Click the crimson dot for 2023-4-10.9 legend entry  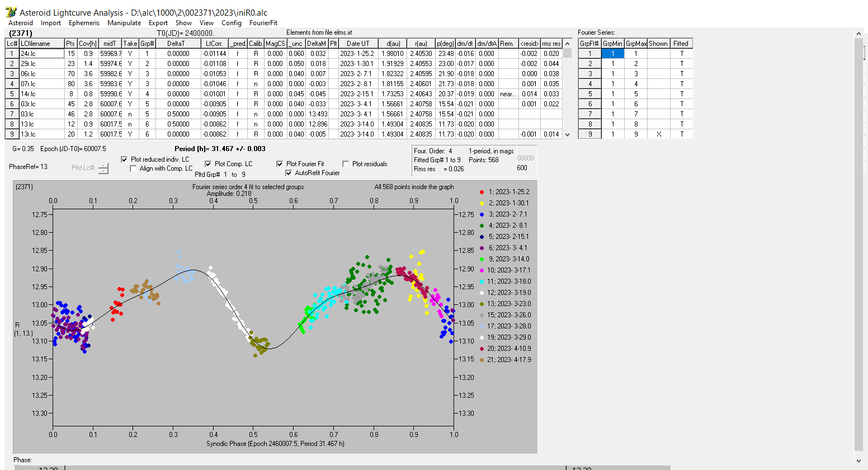(x=482, y=349)
